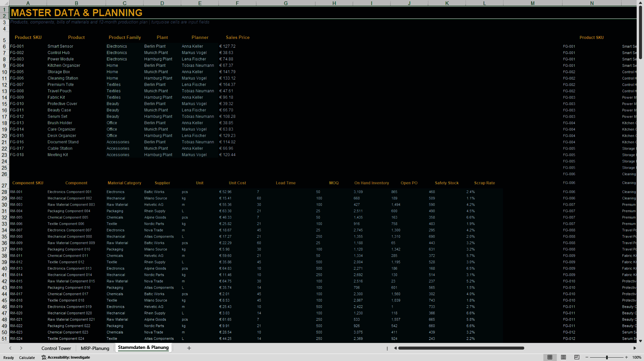Click open PO value 1,342 for RM-010
Image resolution: width=644 pixels, height=361 pixels.
(x=409, y=249)
